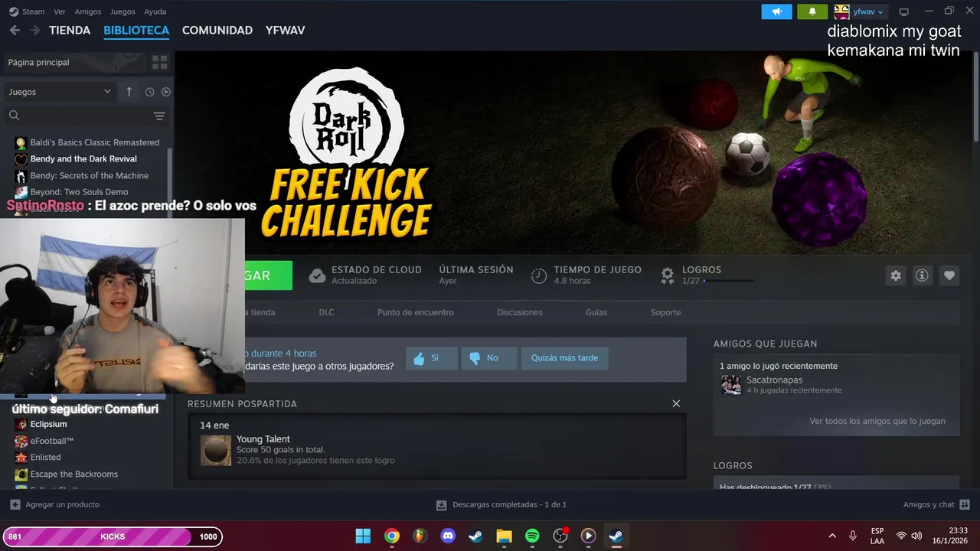Viewport: 980px width, 551px height.
Task: Open the Young Talent achievement icon
Action: [x=216, y=451]
